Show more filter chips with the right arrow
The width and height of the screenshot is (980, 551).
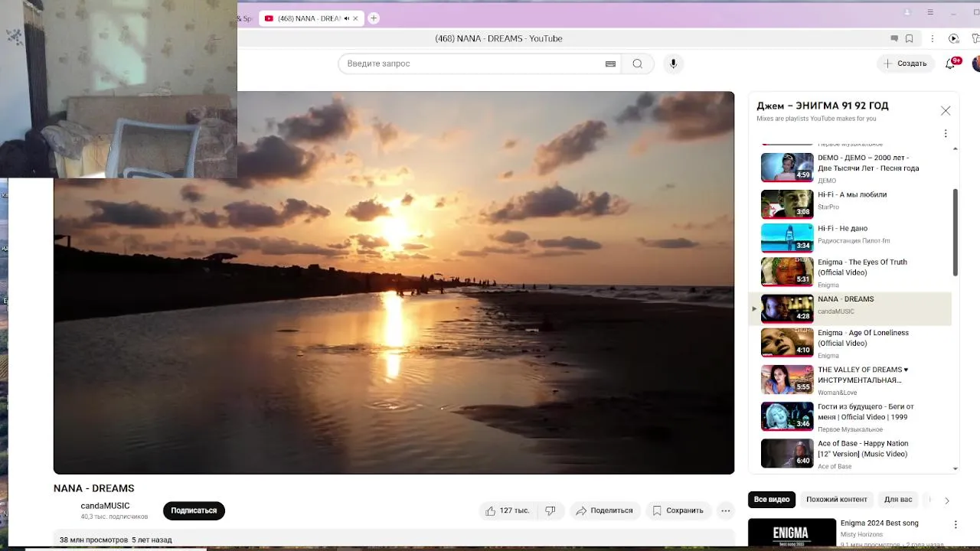(x=946, y=500)
